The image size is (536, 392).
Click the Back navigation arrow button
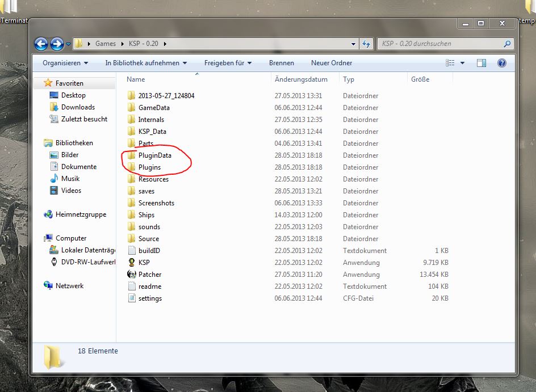tap(41, 44)
